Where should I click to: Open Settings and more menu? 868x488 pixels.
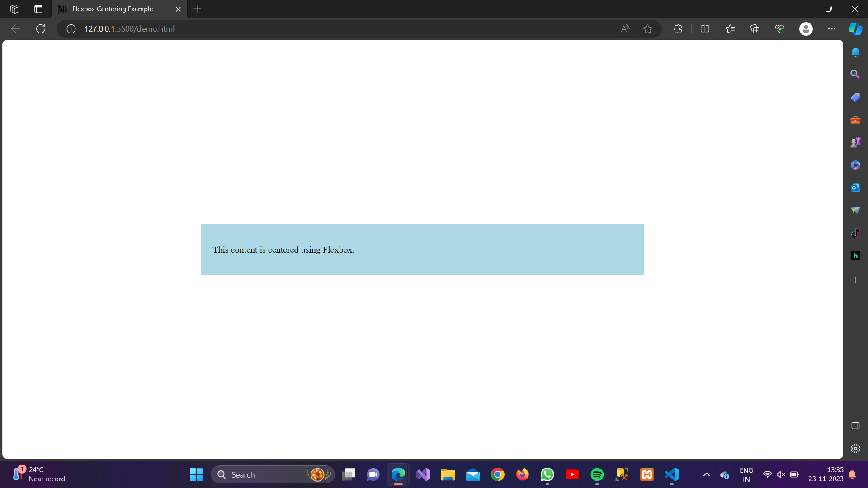pos(832,29)
